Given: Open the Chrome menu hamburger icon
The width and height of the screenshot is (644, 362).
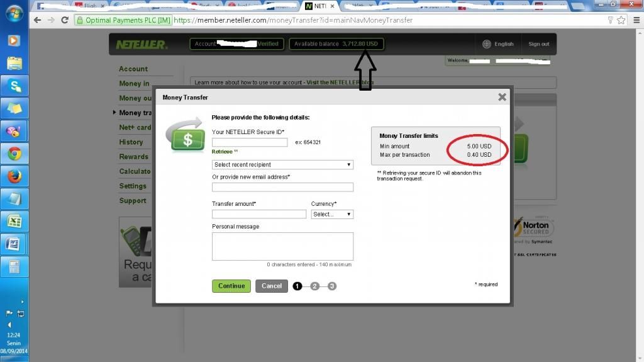Looking at the screenshot, I should point(636,20).
